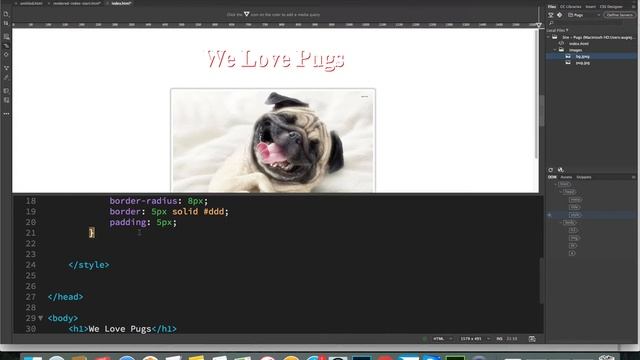Click the ruler end marker at right
This screenshot has height=360, width=640.
pos(539,25)
